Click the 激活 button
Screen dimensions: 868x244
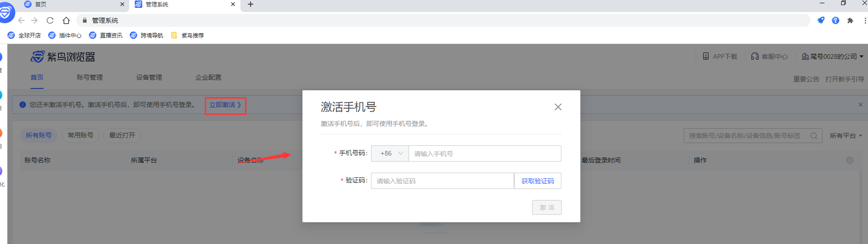point(547,207)
